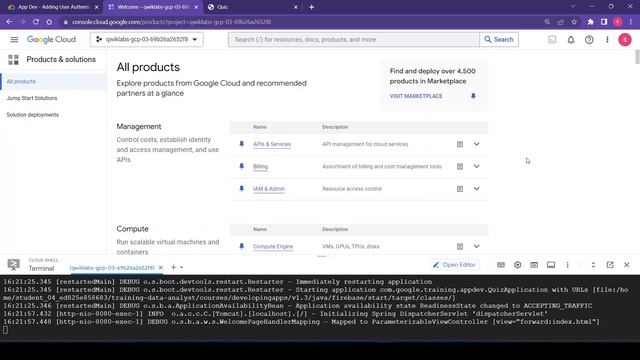Close the Cloud Shell panel
The height and width of the screenshot is (360, 640).
point(627,265)
